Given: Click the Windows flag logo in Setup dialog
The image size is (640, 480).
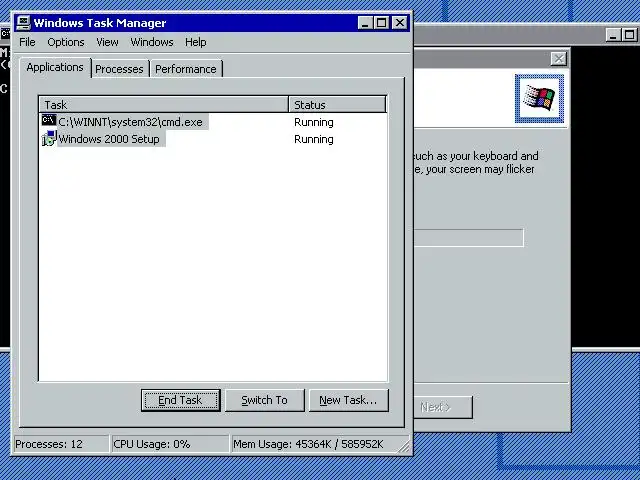Looking at the screenshot, I should point(539,98).
